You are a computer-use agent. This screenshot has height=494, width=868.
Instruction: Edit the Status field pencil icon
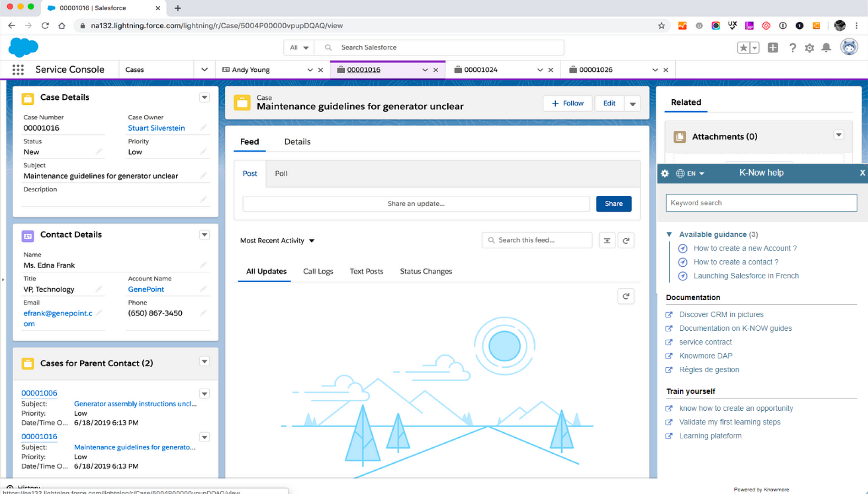[x=99, y=151]
